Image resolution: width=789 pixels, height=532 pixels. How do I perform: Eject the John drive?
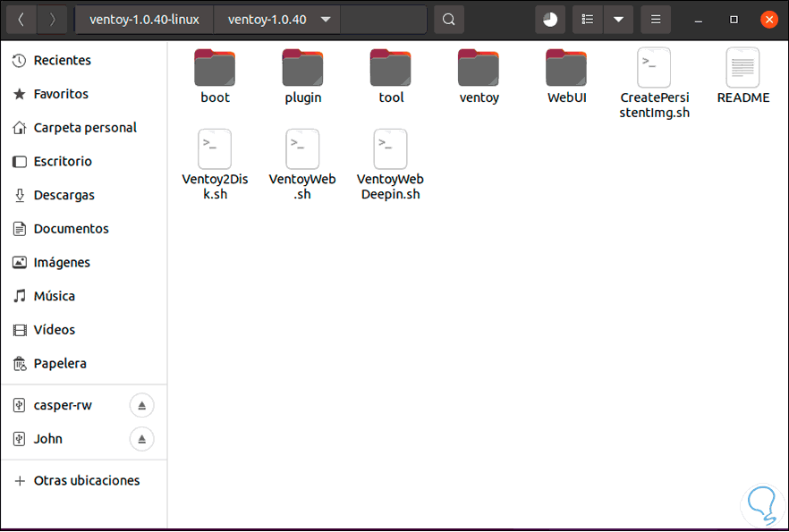142,439
